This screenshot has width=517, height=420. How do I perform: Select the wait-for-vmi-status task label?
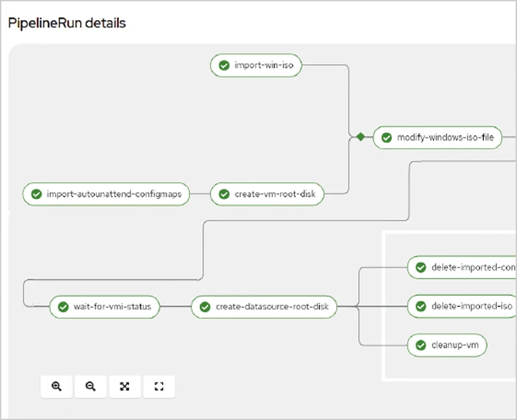[112, 307]
